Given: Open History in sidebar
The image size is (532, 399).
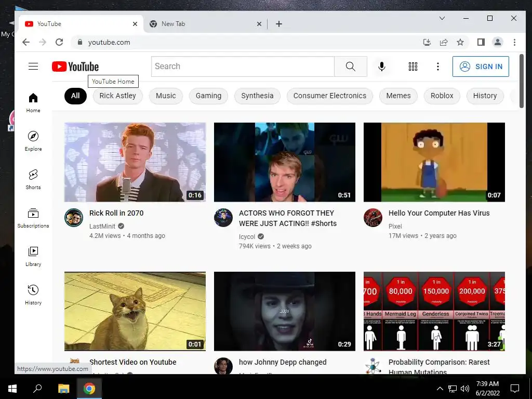Looking at the screenshot, I should point(33,295).
